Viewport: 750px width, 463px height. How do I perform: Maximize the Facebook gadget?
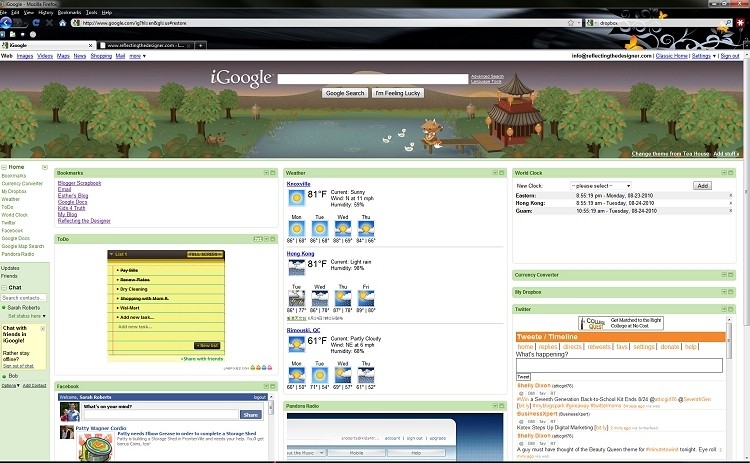(273, 386)
